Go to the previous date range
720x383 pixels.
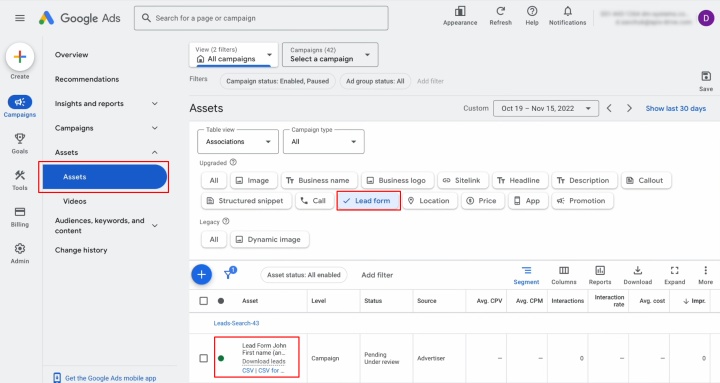(609, 108)
